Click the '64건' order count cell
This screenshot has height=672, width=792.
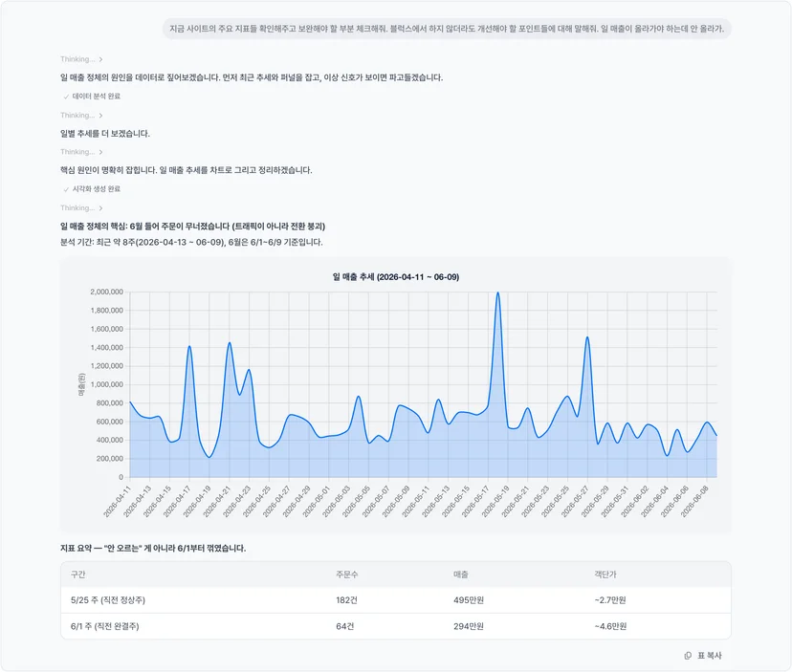(345, 626)
